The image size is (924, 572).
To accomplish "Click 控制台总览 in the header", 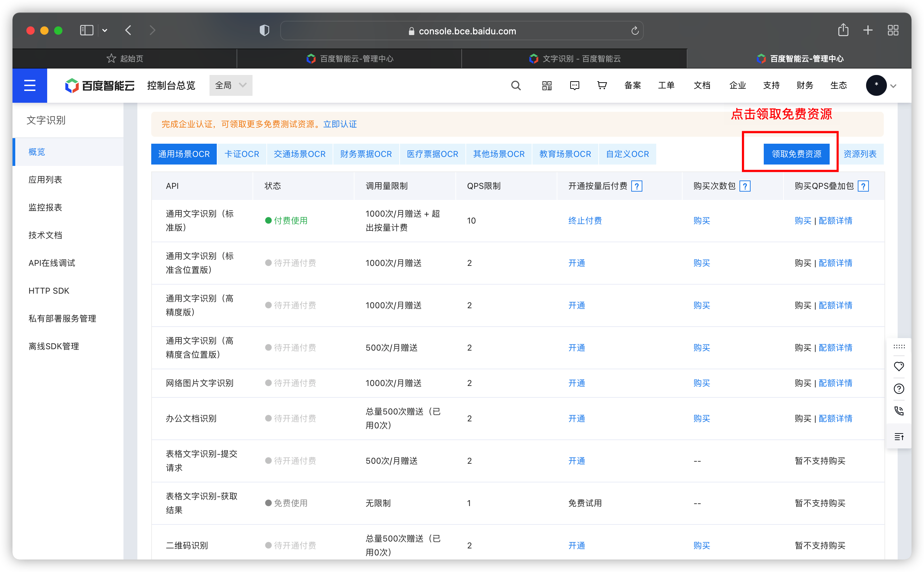I will click(x=171, y=85).
